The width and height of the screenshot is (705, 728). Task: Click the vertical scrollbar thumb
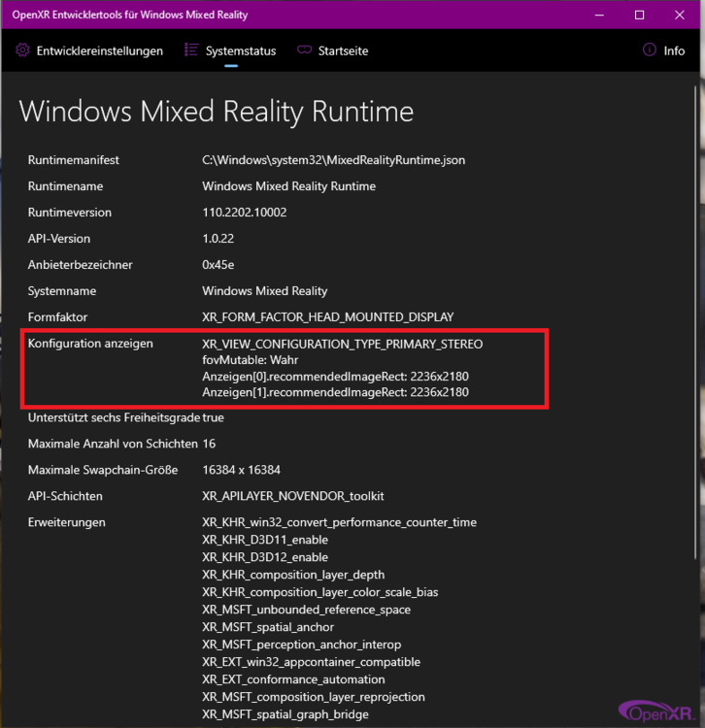[695, 322]
